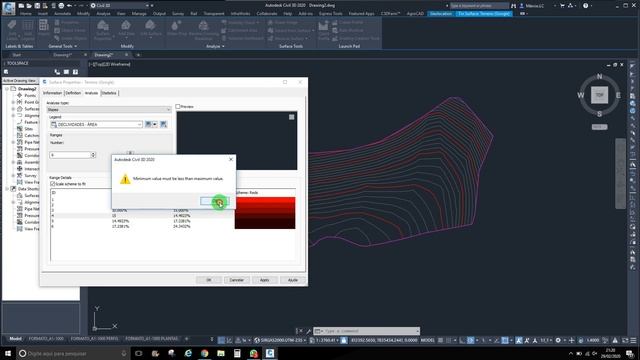Confirm the warning message OK button
The image size is (640, 360).
click(215, 201)
